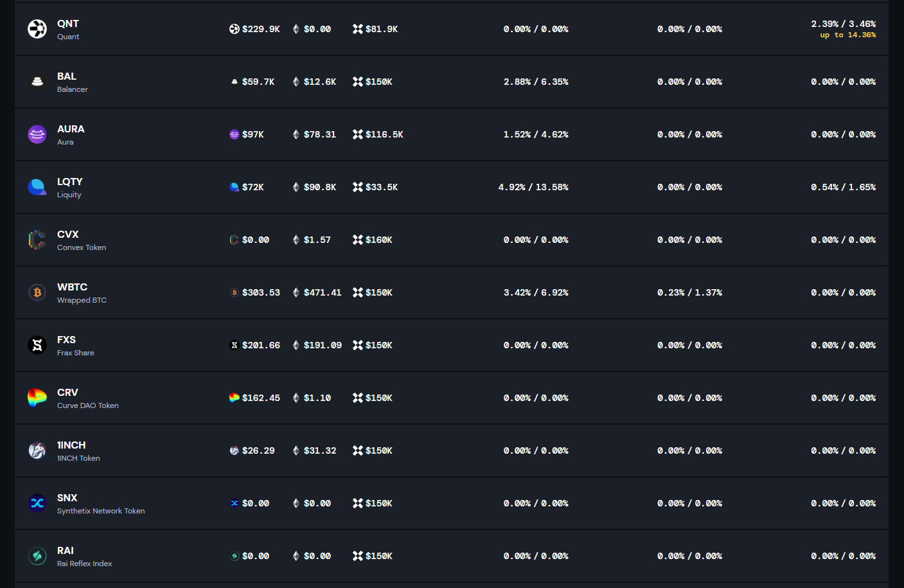The image size is (904, 588).
Task: Click the small 1INCH icon beside $26.29
Action: [x=235, y=450]
